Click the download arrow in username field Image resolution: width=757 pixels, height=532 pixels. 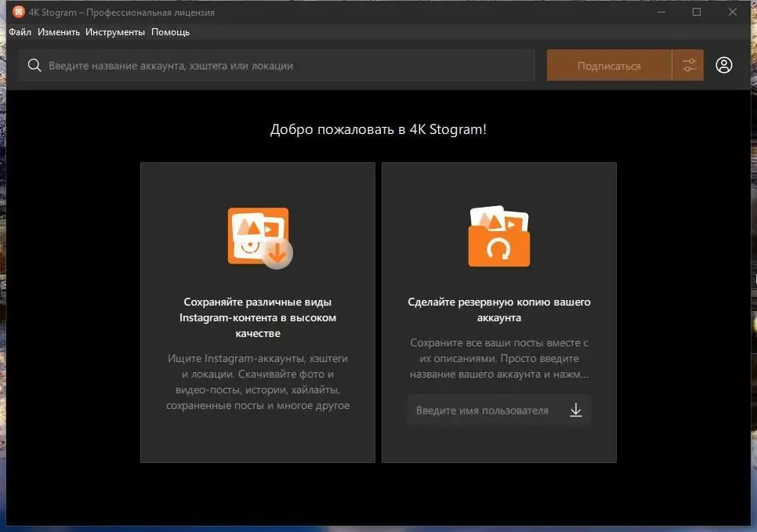[575, 411]
